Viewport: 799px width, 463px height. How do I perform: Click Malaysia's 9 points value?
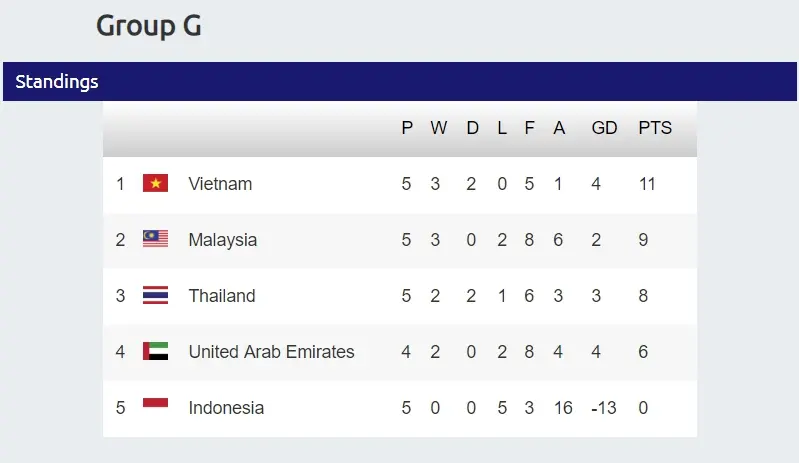643,240
